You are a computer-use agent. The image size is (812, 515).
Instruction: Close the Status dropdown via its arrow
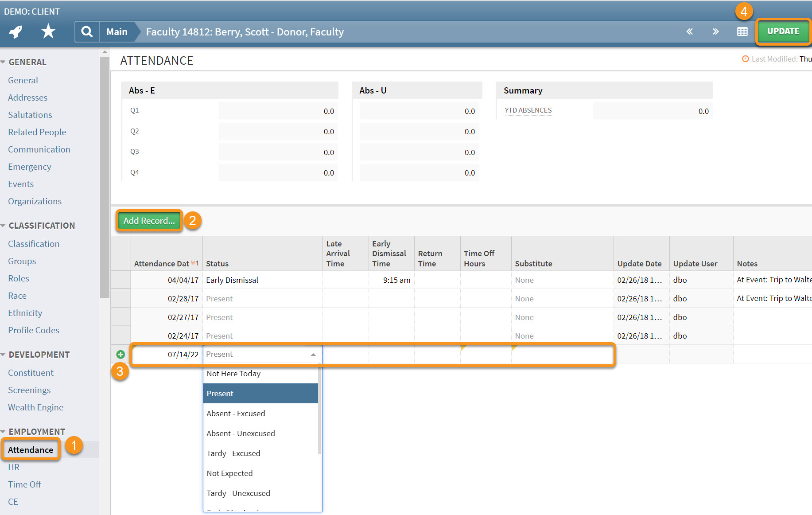tap(313, 355)
